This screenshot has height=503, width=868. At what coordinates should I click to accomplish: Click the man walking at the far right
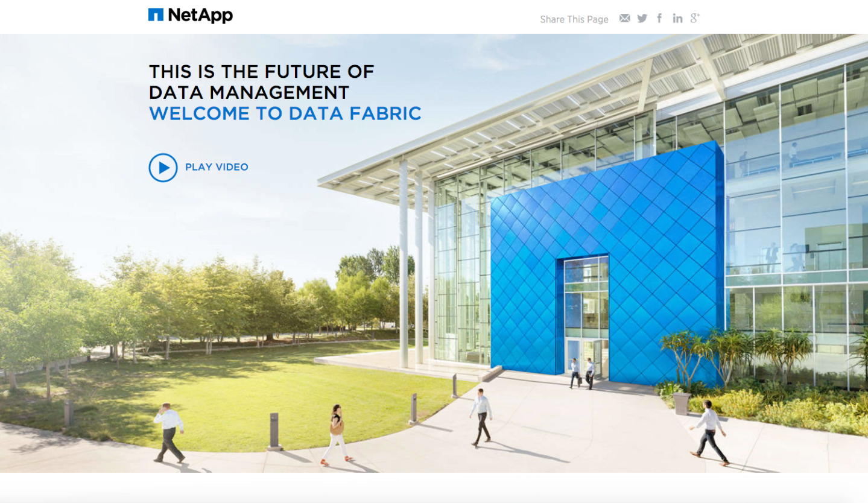pos(711,431)
